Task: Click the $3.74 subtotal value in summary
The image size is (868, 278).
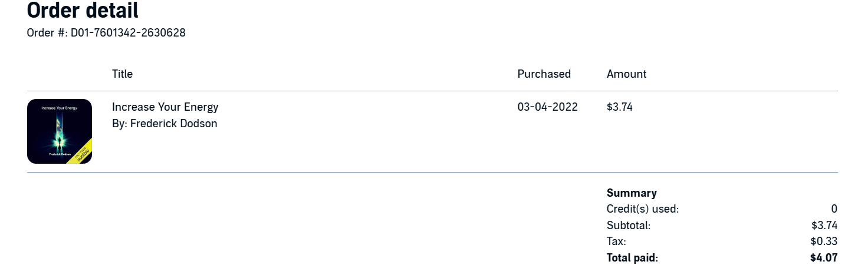Action: tap(824, 226)
